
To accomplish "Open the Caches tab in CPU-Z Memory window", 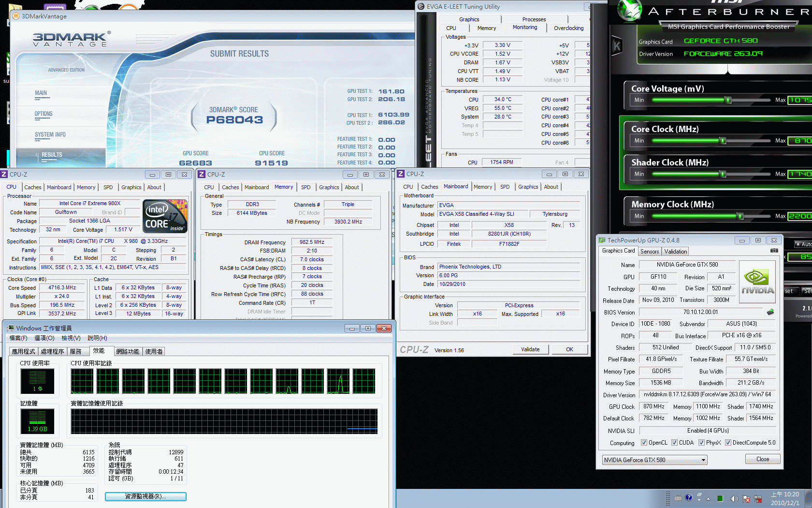I will (230, 187).
